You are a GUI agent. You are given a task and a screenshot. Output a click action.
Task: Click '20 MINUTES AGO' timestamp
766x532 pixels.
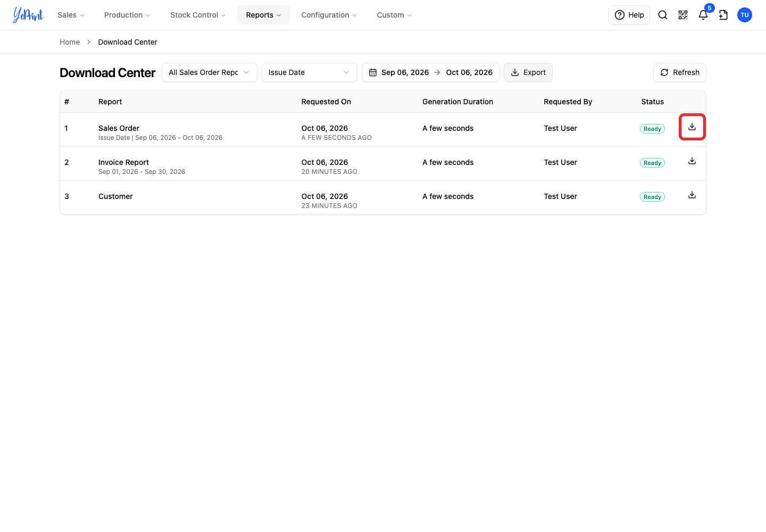click(x=329, y=172)
